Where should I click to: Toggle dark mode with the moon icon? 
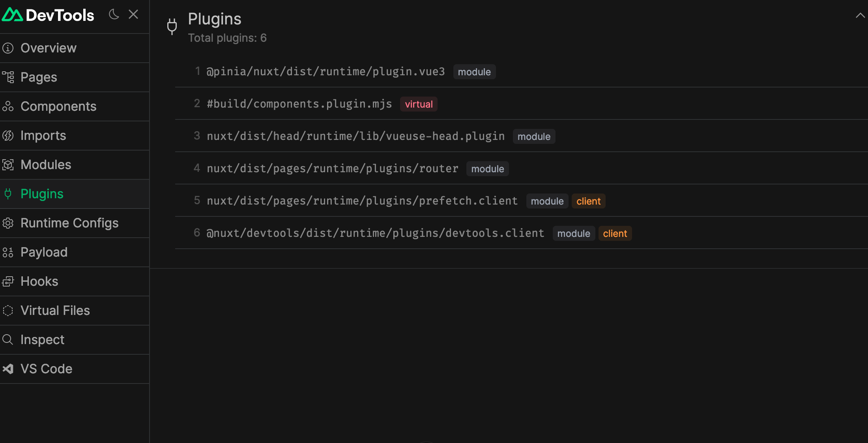(114, 14)
